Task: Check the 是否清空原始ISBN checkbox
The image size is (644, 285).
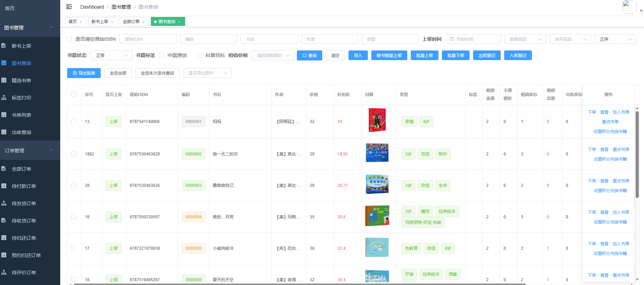Action: [70, 39]
